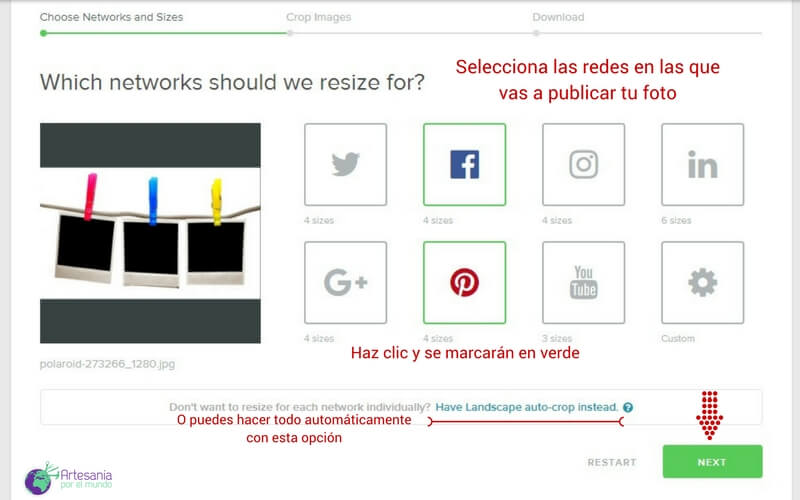This screenshot has width=800, height=500.
Task: Click the Crop Images progress dot
Action: click(289, 33)
